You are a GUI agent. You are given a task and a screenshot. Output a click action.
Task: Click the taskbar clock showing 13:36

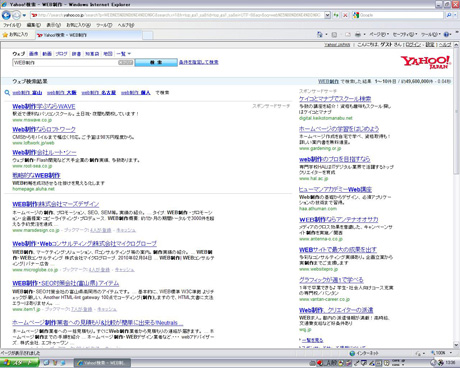click(x=450, y=363)
